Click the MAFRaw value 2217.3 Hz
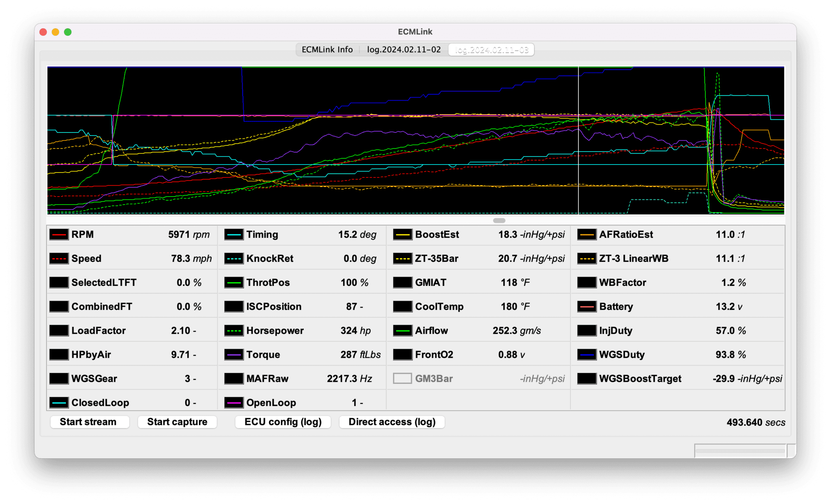Viewport: 831px width, 504px height. click(x=349, y=379)
